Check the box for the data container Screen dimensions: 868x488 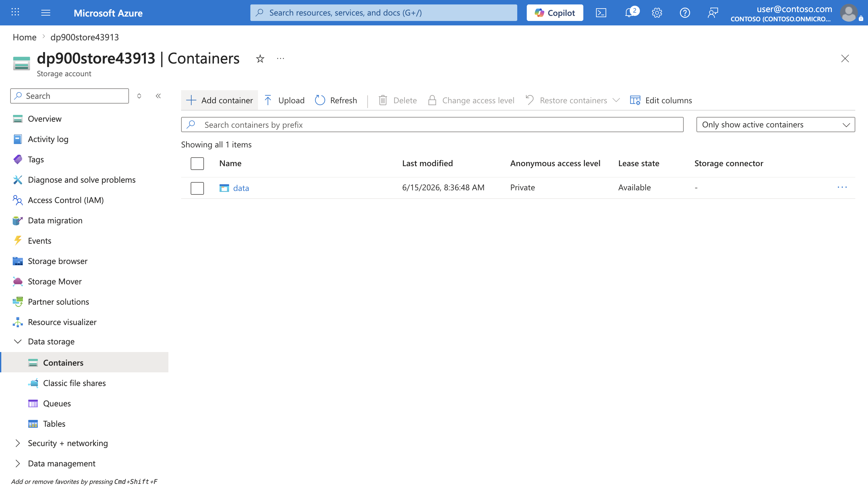pos(197,188)
